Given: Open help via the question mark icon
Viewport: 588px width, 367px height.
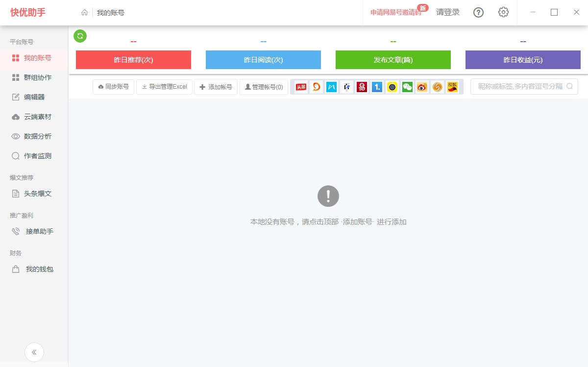Looking at the screenshot, I should 478,12.
